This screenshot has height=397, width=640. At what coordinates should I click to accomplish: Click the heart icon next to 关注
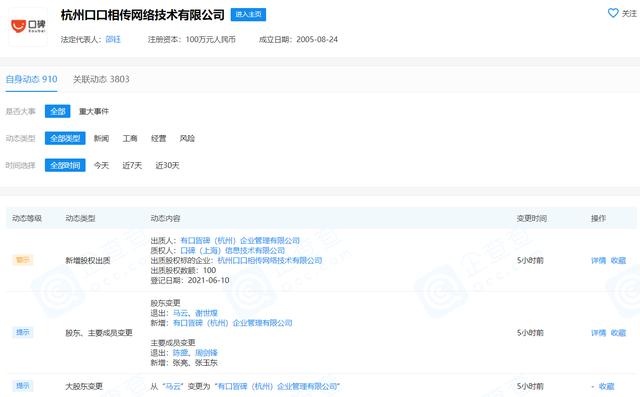tap(613, 13)
